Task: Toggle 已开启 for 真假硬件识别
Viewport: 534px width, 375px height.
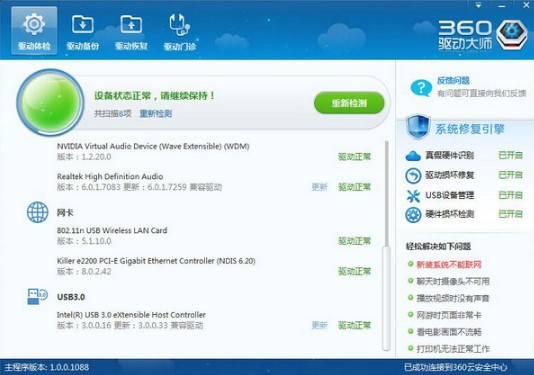Action: [510, 156]
